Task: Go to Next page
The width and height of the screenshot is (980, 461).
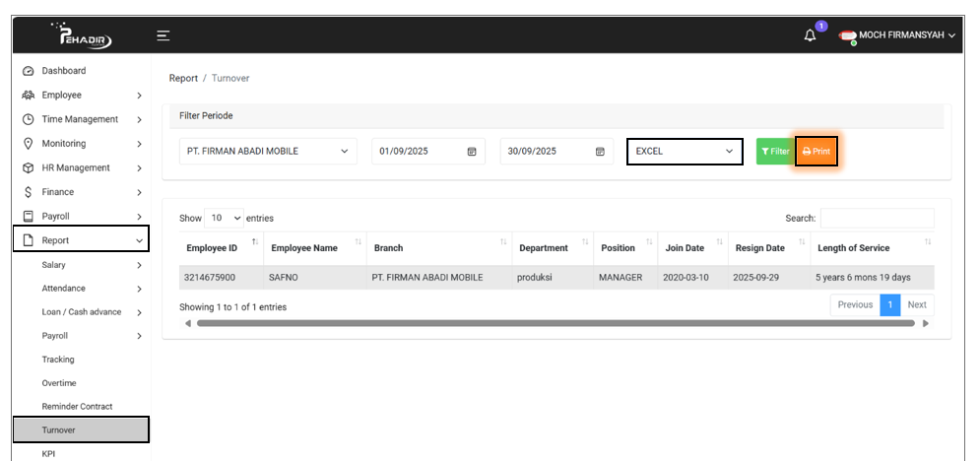Action: click(917, 304)
